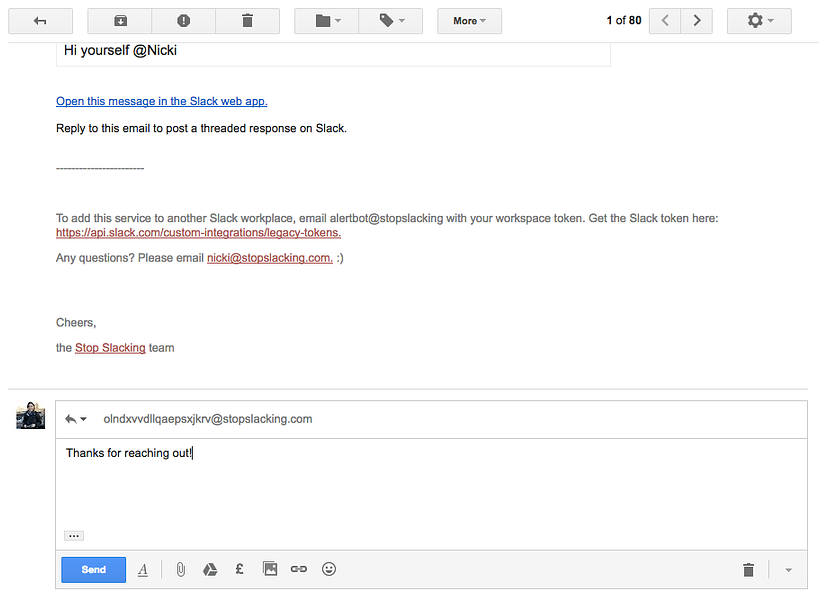Insert a photo into the reply
The width and height of the screenshot is (819, 600).
270,569
